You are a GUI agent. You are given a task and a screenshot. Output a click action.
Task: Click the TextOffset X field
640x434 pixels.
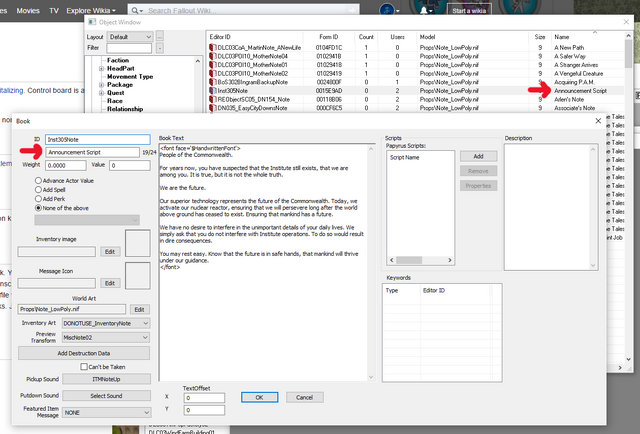204,398
